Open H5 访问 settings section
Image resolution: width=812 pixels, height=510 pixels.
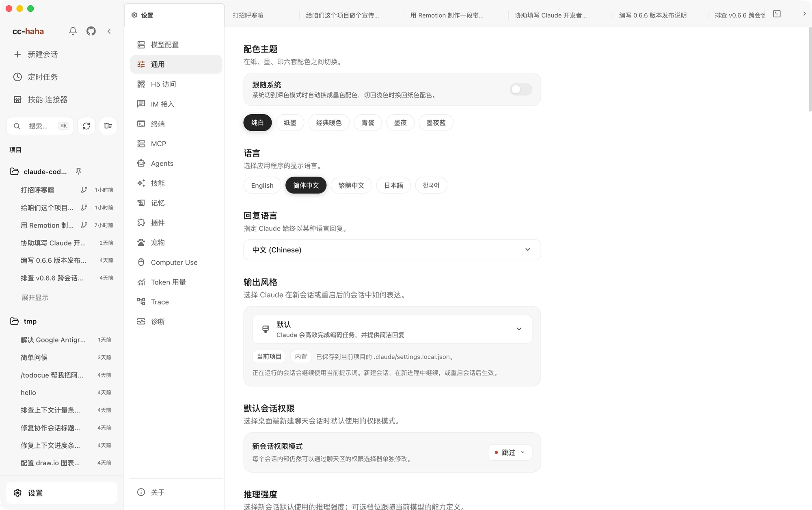coord(176,84)
